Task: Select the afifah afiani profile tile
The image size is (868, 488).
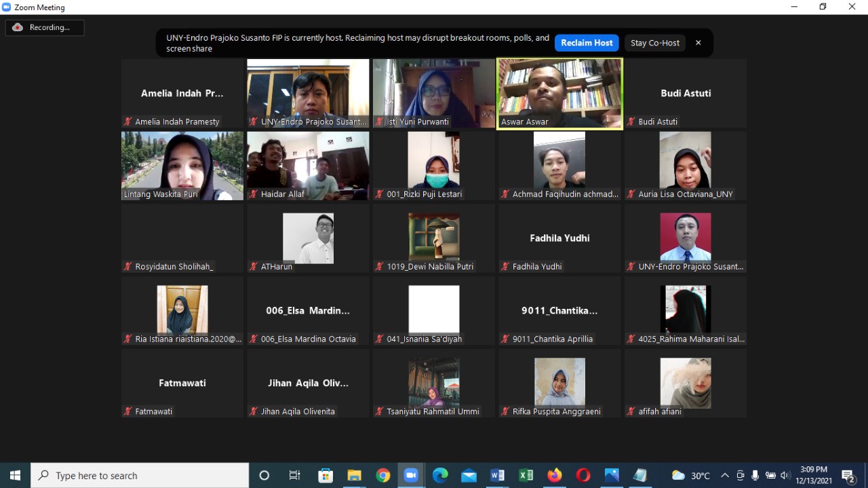Action: [x=686, y=383]
